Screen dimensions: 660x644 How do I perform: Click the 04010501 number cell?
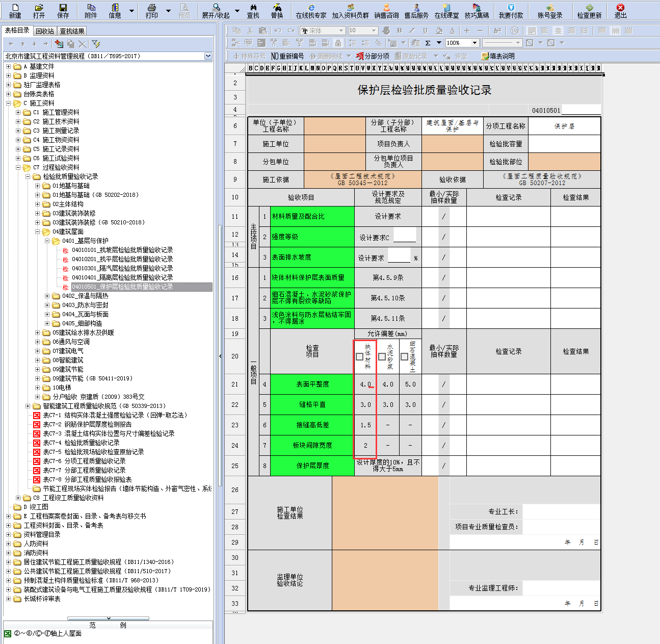pos(546,110)
